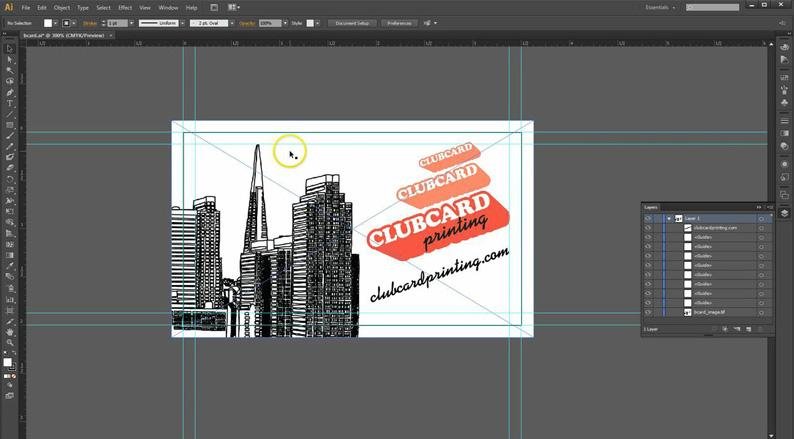
Task: Select the Pen tool
Action: pyautogui.click(x=10, y=93)
